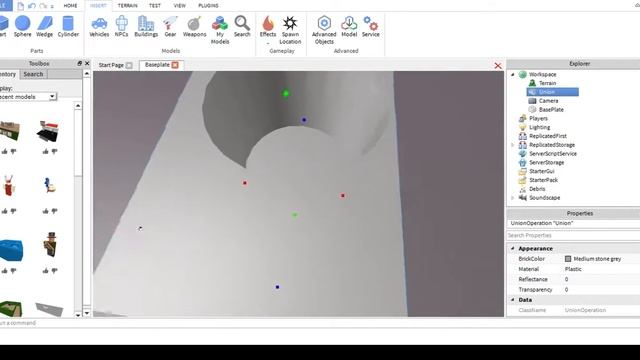Open My Models in ribbon
This screenshot has width=640, height=360.
tap(220, 30)
